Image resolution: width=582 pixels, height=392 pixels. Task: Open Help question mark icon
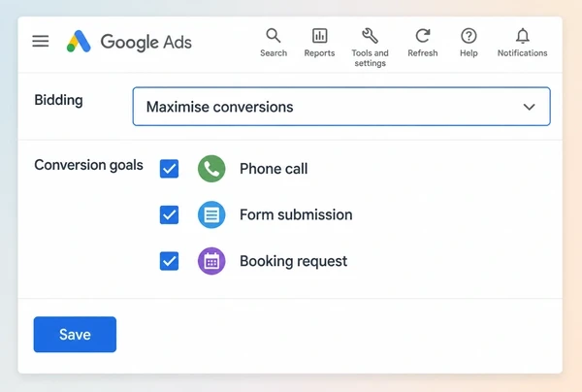pos(469,36)
